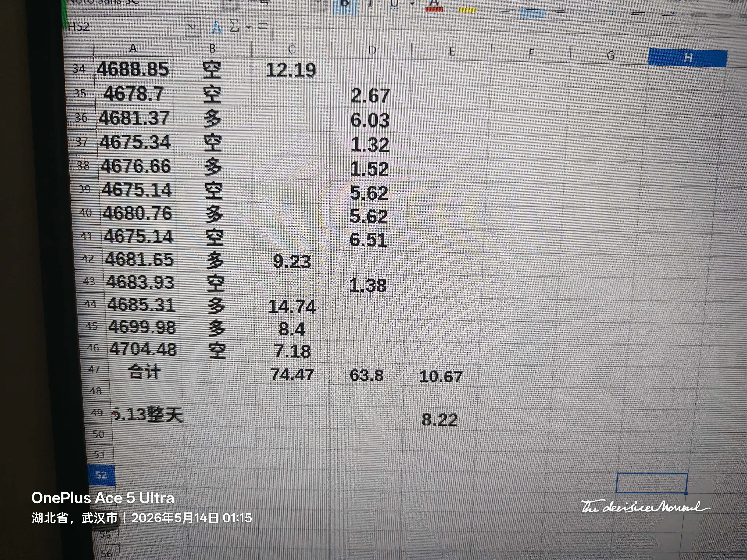Select highlighted column H header
747x560 pixels.
[688, 58]
